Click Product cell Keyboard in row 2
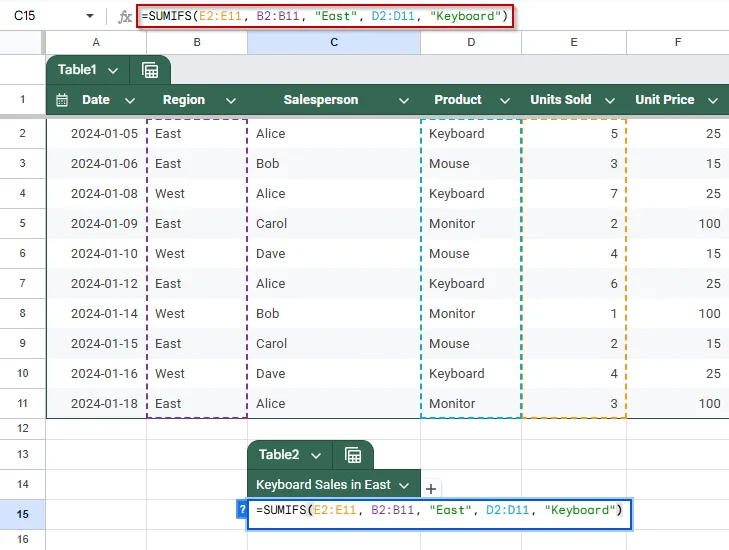This screenshot has width=729, height=550. click(471, 134)
